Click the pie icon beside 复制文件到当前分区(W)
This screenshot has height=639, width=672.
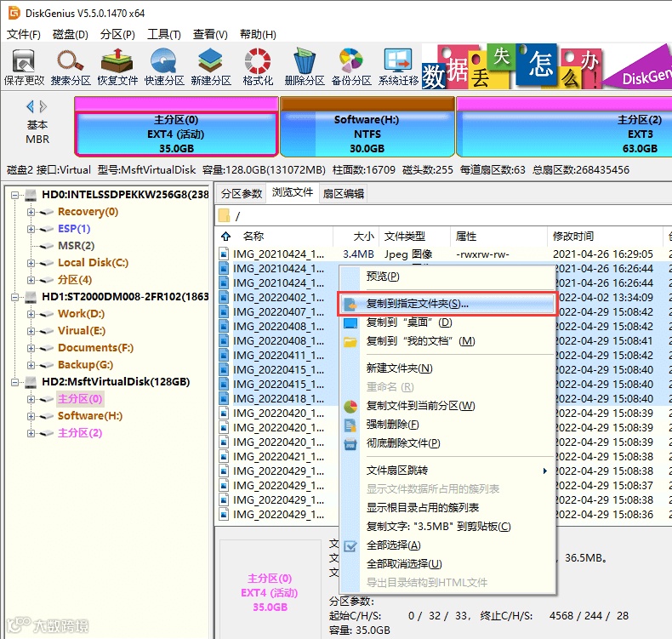coord(350,406)
